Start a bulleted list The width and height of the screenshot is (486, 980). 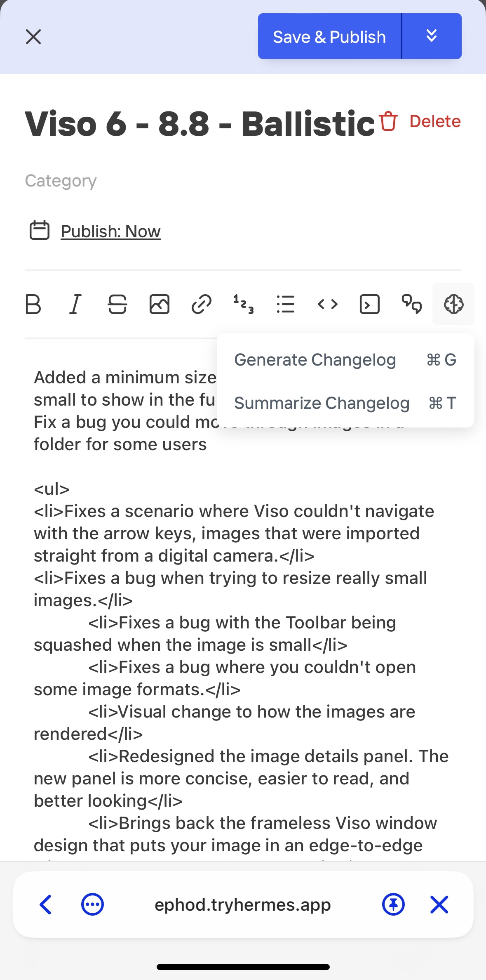[286, 305]
